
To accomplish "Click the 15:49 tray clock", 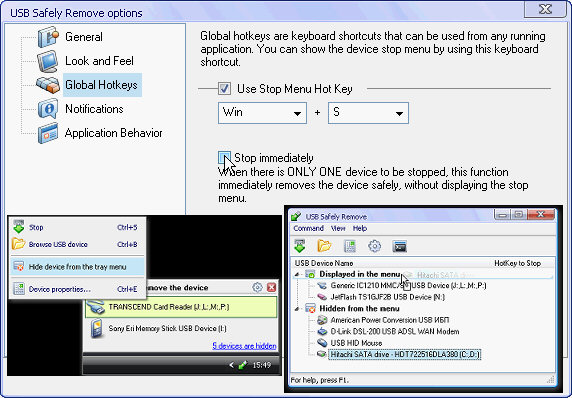I will [x=262, y=365].
